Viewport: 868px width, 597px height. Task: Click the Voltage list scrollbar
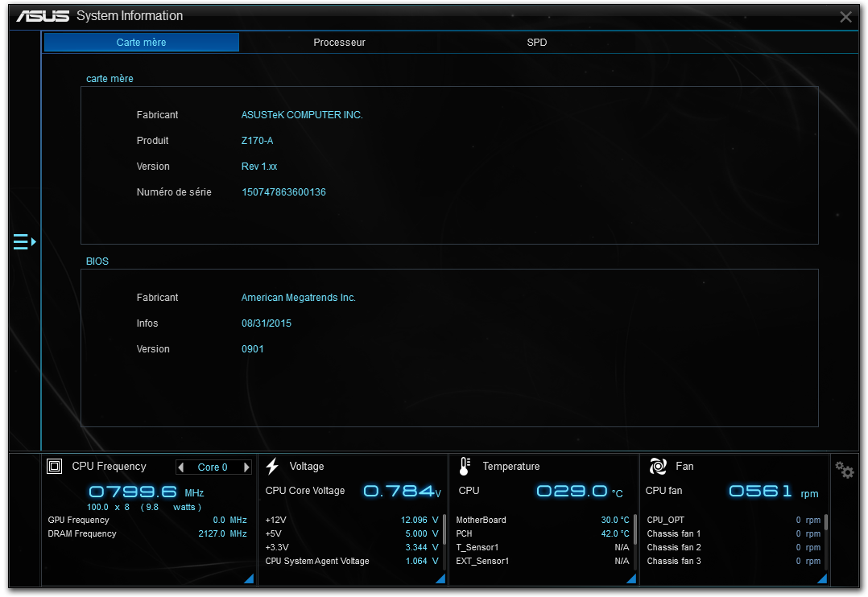(x=444, y=529)
